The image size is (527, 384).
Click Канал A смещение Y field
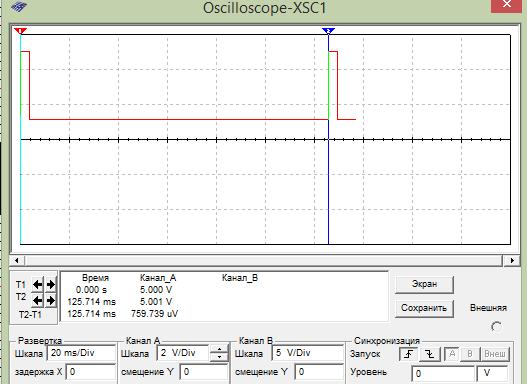click(204, 372)
